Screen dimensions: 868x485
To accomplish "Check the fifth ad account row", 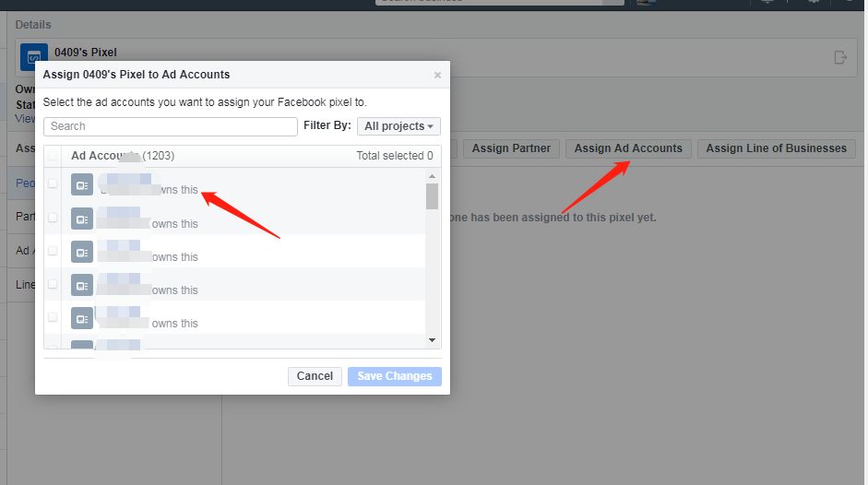I will [53, 317].
